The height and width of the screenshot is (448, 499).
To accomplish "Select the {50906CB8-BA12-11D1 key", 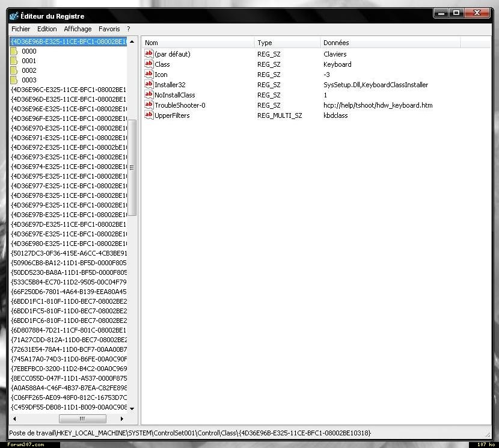I will coord(69,263).
